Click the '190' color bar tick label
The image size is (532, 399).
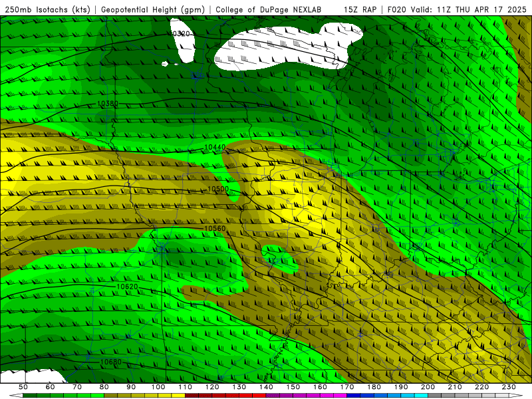pyautogui.click(x=401, y=387)
